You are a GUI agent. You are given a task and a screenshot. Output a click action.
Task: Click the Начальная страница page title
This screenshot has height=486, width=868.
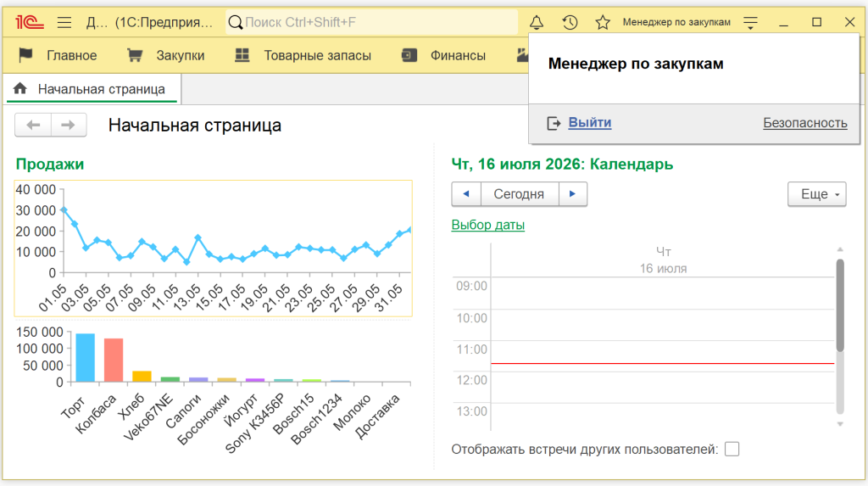[x=195, y=126]
